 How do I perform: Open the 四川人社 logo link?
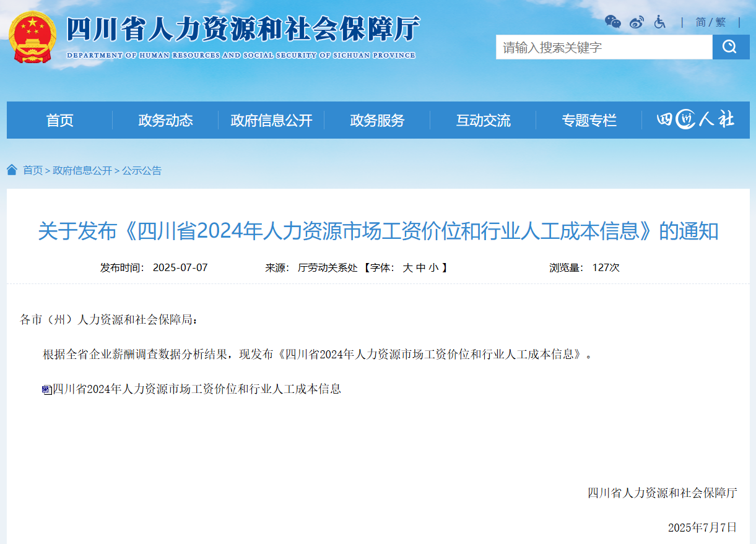[x=695, y=120]
